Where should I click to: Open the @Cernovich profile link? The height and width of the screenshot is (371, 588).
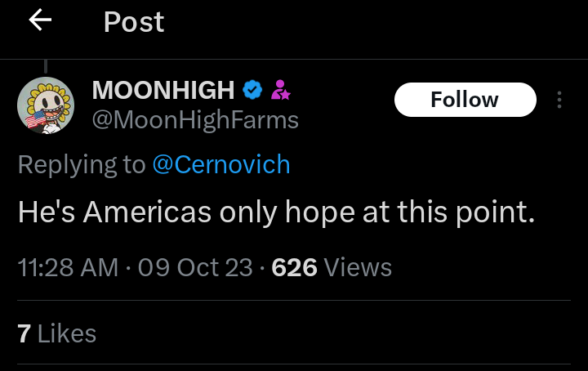[x=221, y=164]
